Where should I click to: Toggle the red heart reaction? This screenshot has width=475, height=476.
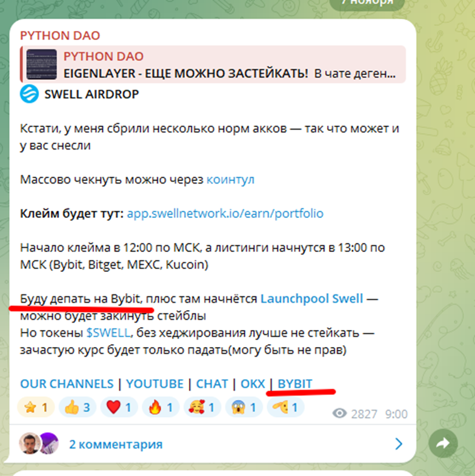119,407
